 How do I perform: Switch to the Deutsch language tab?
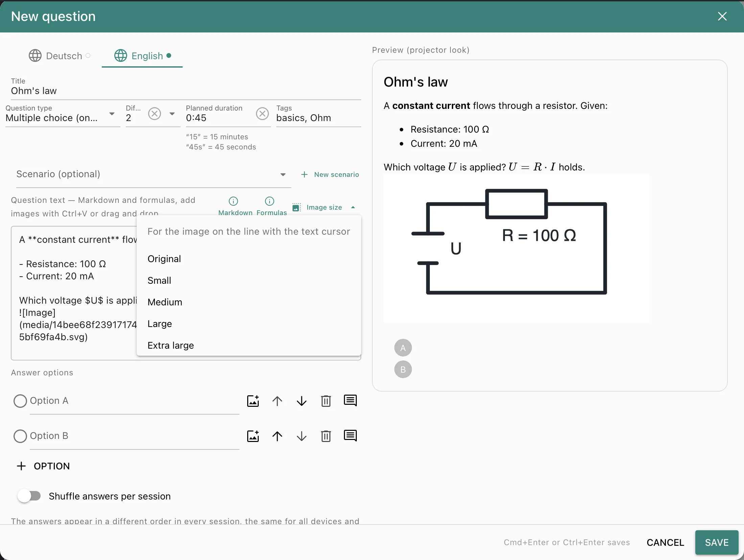tap(59, 56)
